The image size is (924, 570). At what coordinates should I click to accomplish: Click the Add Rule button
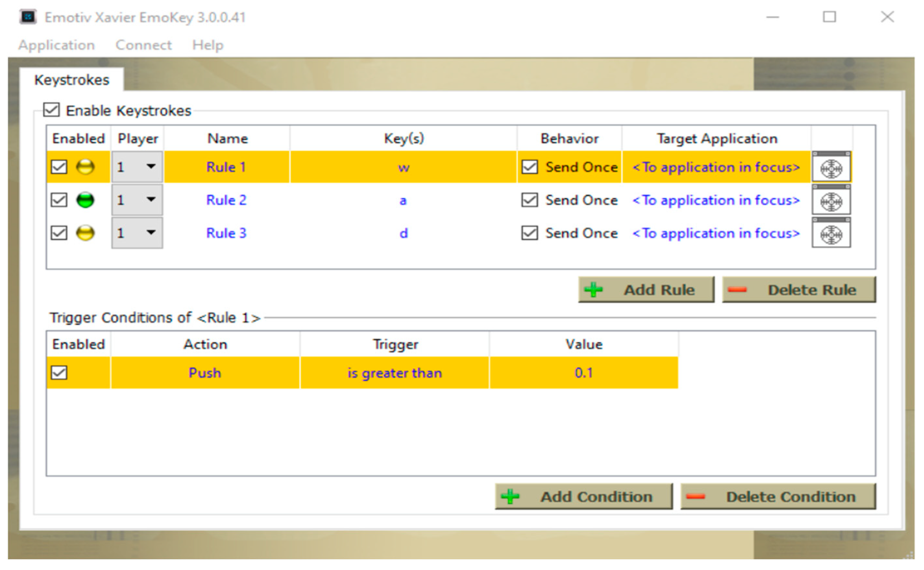(646, 290)
